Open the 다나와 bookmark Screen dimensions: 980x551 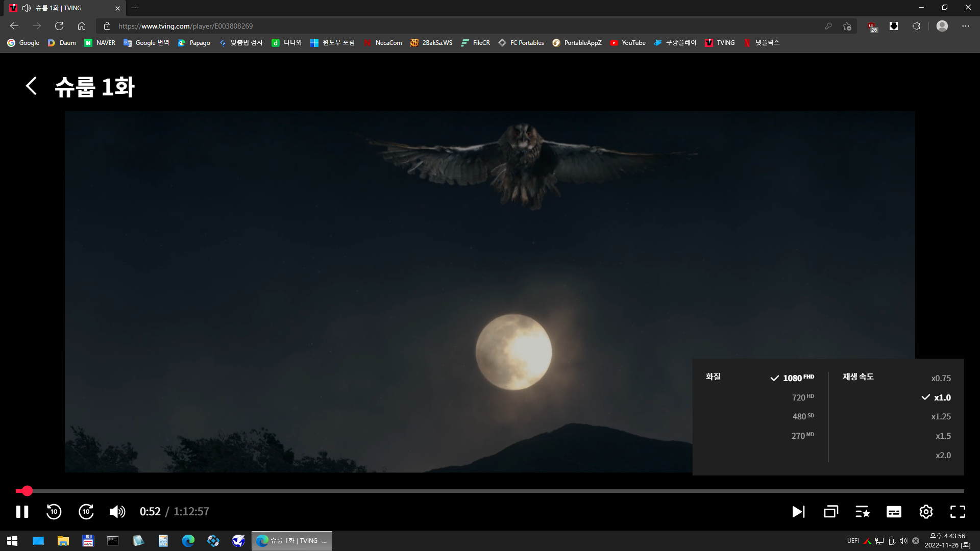287,43
